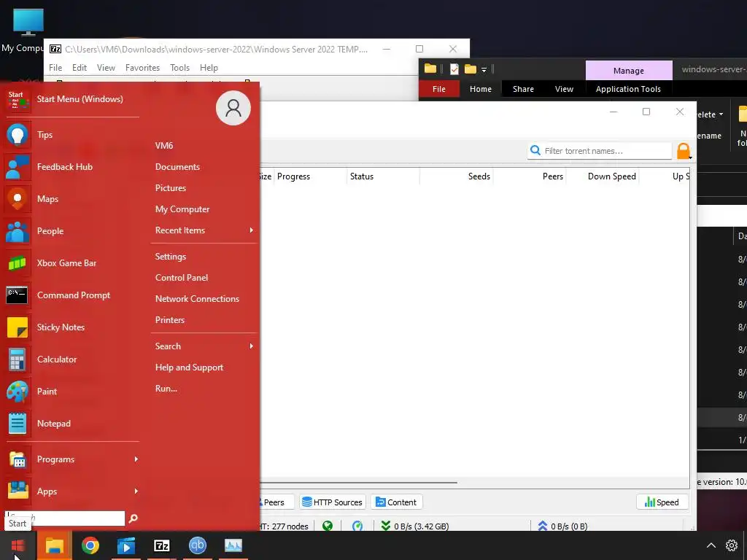Switch to qBittorrent in the taskbar
The height and width of the screenshot is (560, 747).
pos(198,545)
